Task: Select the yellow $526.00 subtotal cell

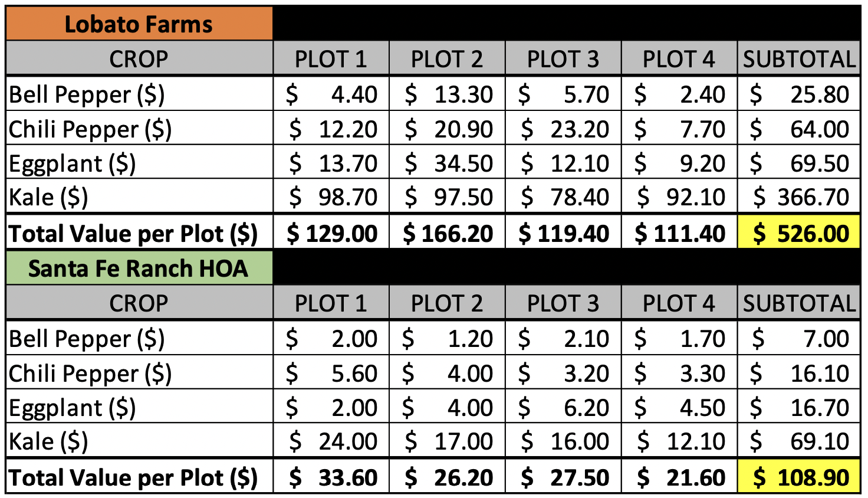Action: click(798, 234)
